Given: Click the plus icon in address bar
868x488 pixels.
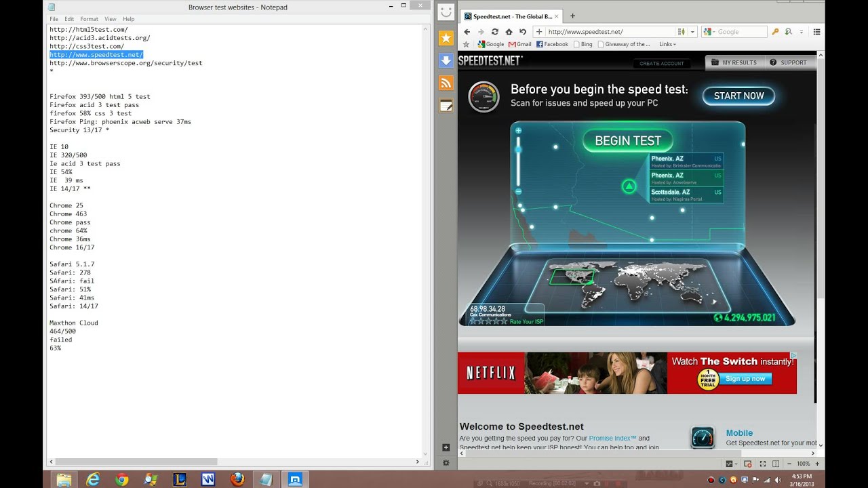Looking at the screenshot, I should pyautogui.click(x=539, y=32).
